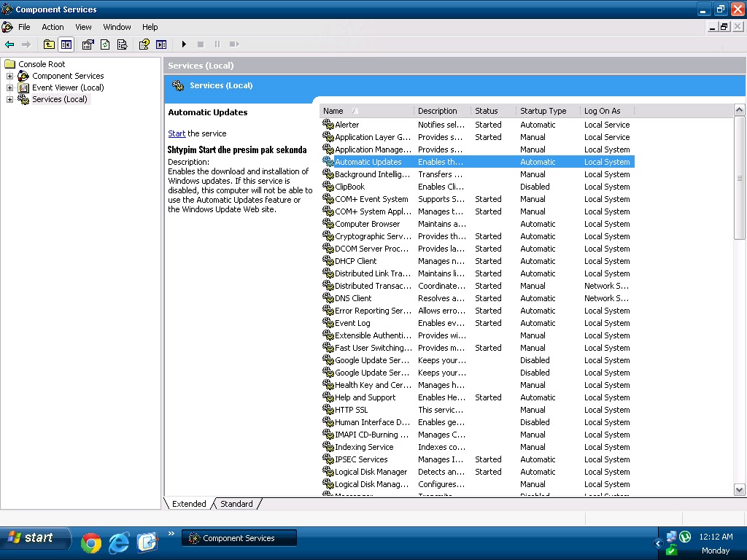Viewport: 747px width, 560px height.
Task: Click the Services (Local) header gear icon
Action: (178, 86)
